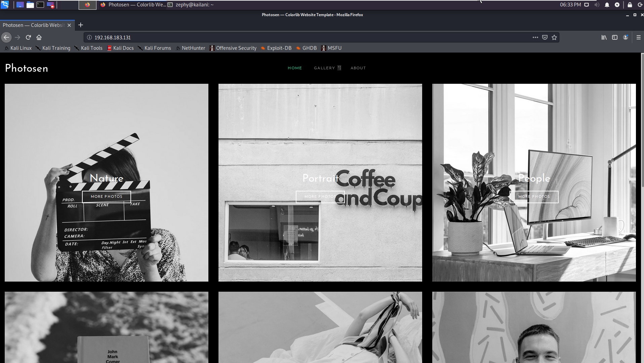Open Kali Training bookmark
The image size is (644, 363).
point(53,48)
